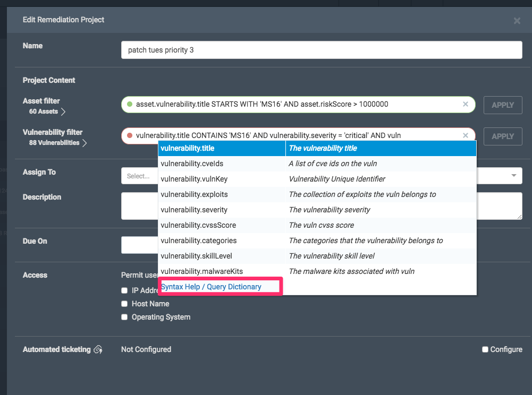Enable the Operating System checkbox

pos(124,317)
